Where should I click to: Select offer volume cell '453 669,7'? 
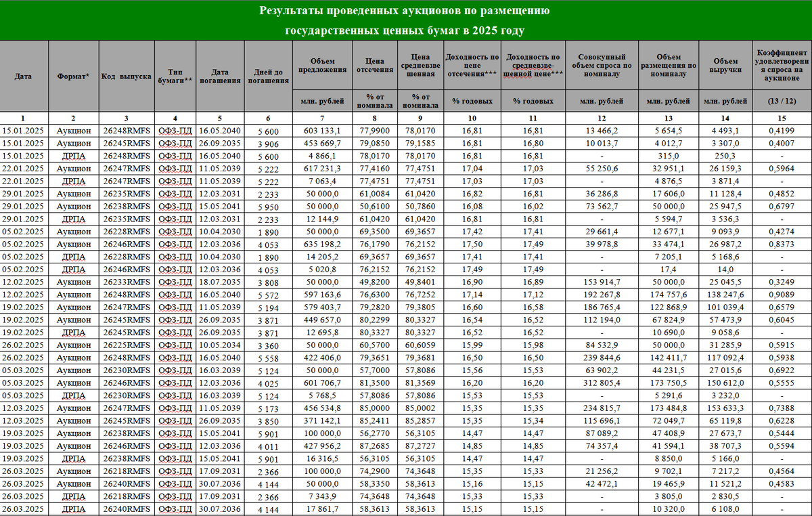(x=322, y=143)
